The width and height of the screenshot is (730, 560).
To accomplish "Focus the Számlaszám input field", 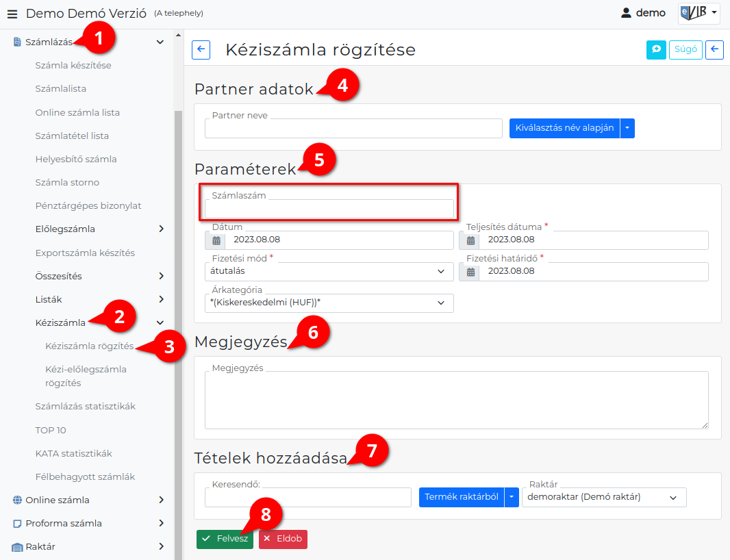I will (x=329, y=208).
